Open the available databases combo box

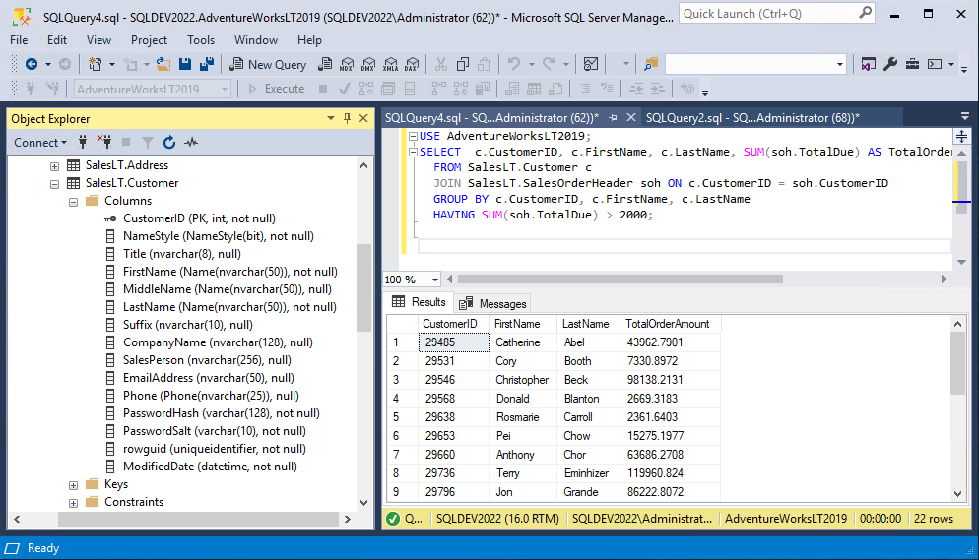pos(153,90)
